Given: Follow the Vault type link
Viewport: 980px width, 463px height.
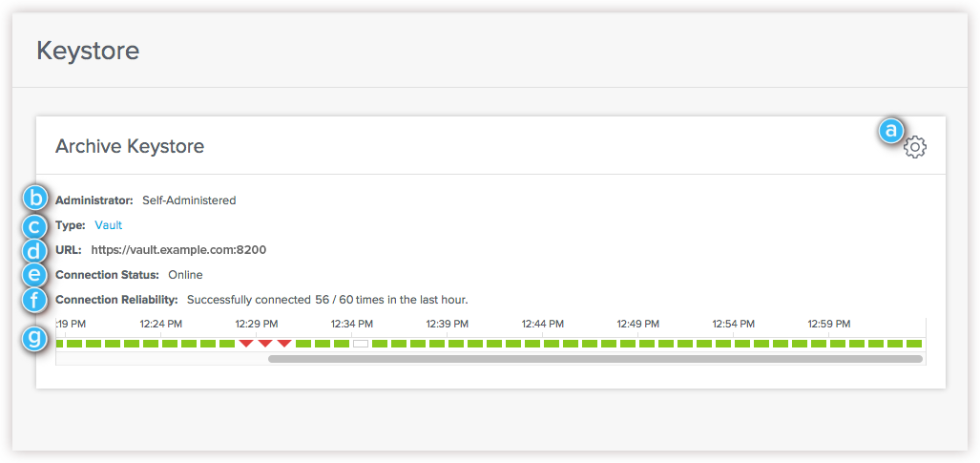Looking at the screenshot, I should [x=109, y=225].
